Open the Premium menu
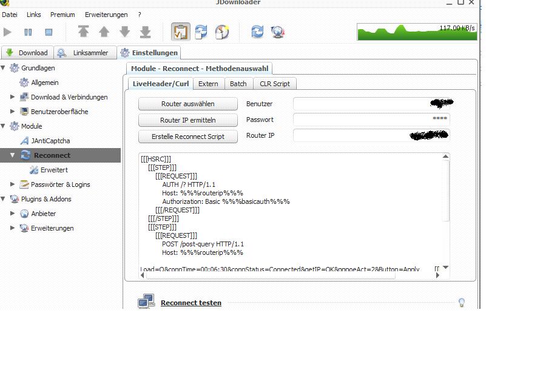Image resolution: width=560 pixels, height=392 pixels. click(62, 15)
